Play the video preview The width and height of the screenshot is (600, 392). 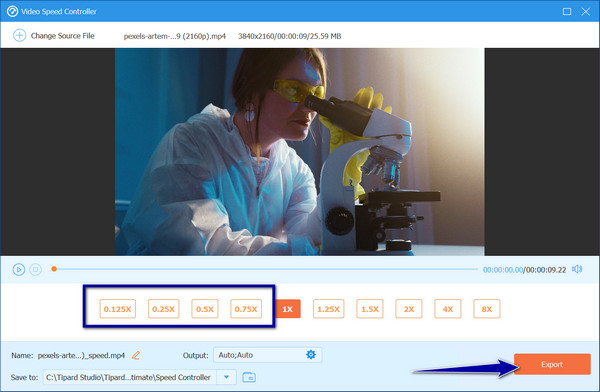18,270
